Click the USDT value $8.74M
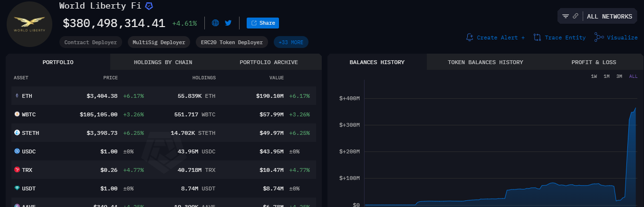 point(273,188)
